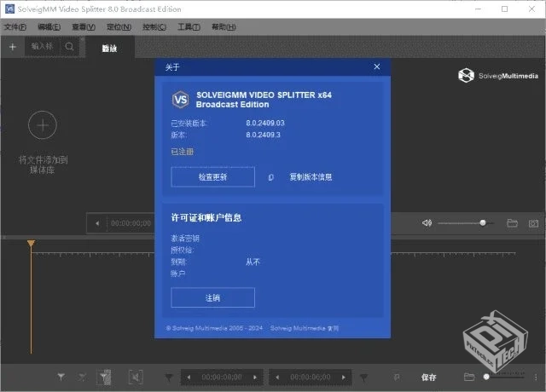This screenshot has width=546, height=392.
Task: Click the circled plus to add media files
Action: pyautogui.click(x=43, y=125)
